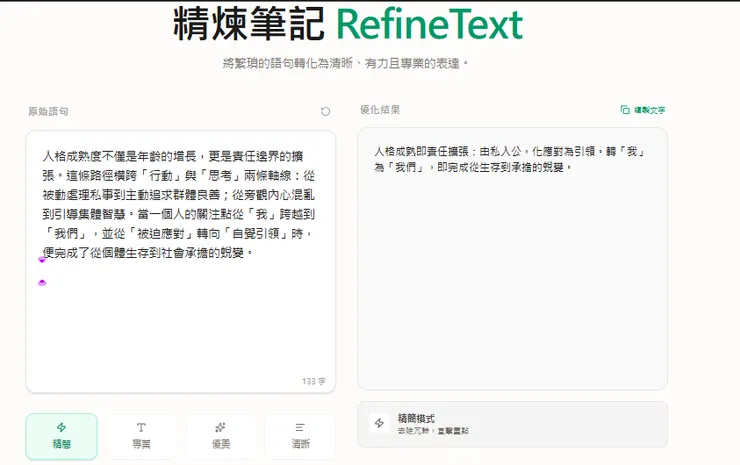Viewport: 740px width, 465px height.
Task: Click the 133 字 character count
Action: (x=314, y=381)
